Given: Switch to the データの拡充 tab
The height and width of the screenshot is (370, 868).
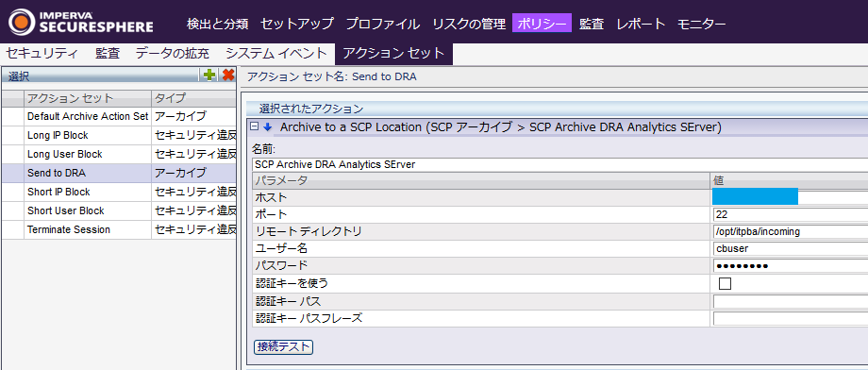Looking at the screenshot, I should tap(172, 54).
